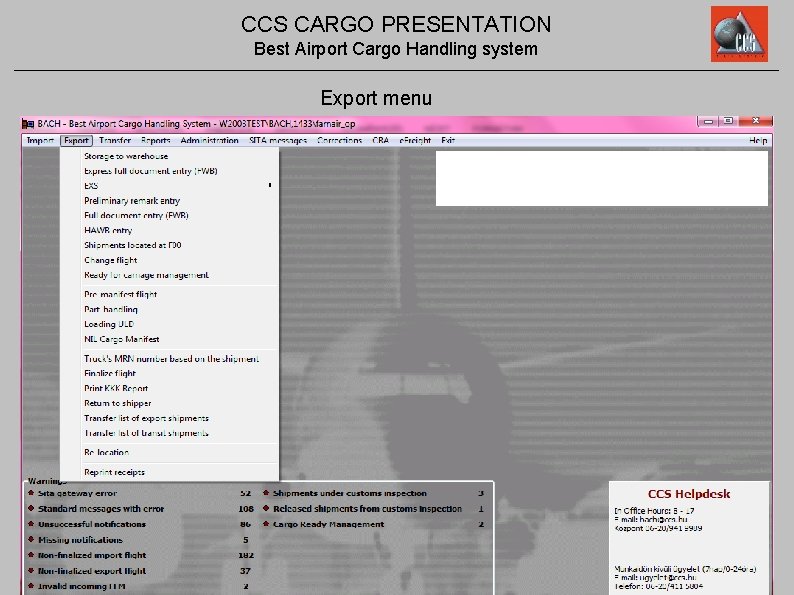
Task: Open the SITA messages menu
Action: pos(278,140)
